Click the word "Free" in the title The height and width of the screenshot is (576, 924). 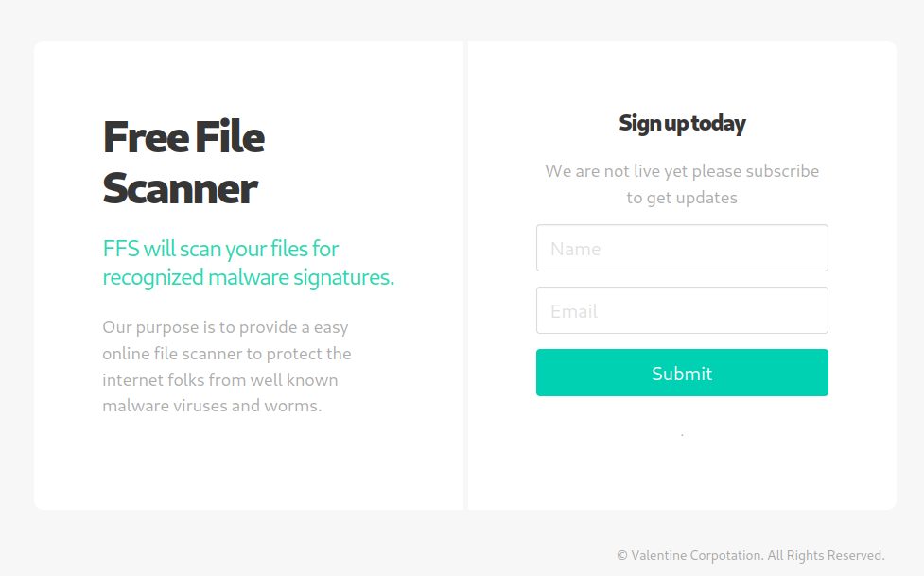click(x=146, y=137)
